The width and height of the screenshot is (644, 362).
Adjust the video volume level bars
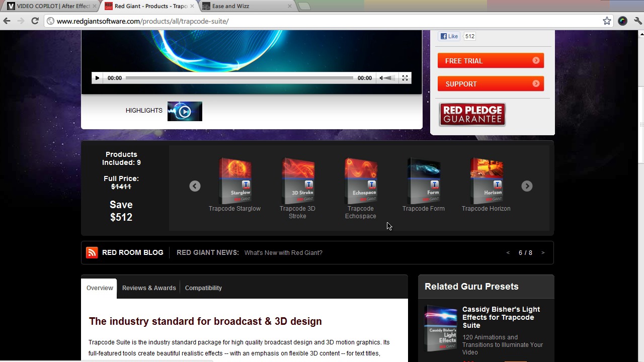click(x=388, y=78)
